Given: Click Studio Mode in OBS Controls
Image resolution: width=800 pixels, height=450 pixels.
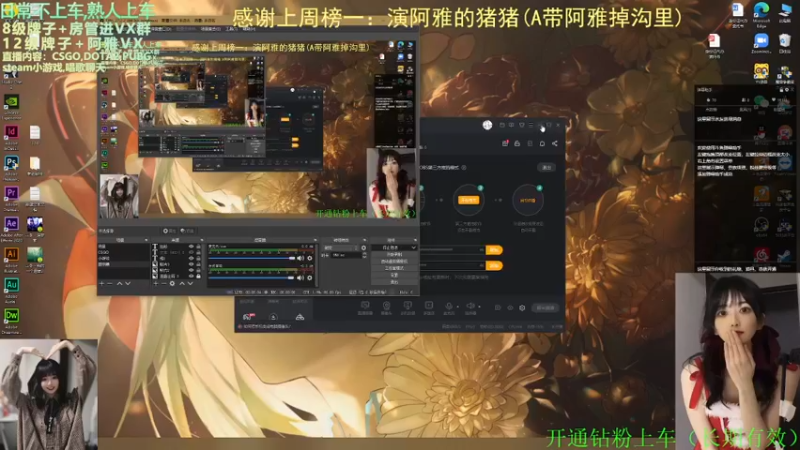Looking at the screenshot, I should tap(394, 268).
